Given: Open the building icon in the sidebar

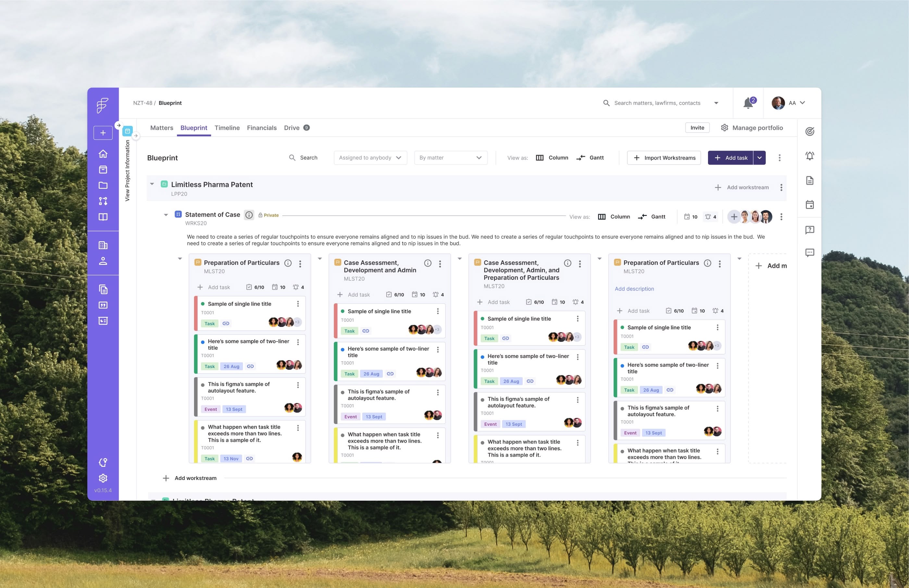Looking at the screenshot, I should click(103, 245).
